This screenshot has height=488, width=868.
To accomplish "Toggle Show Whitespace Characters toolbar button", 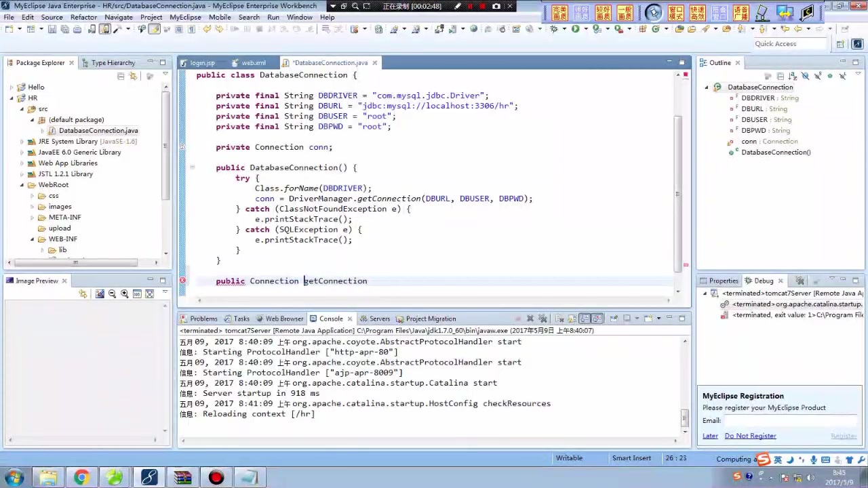I will [192, 29].
